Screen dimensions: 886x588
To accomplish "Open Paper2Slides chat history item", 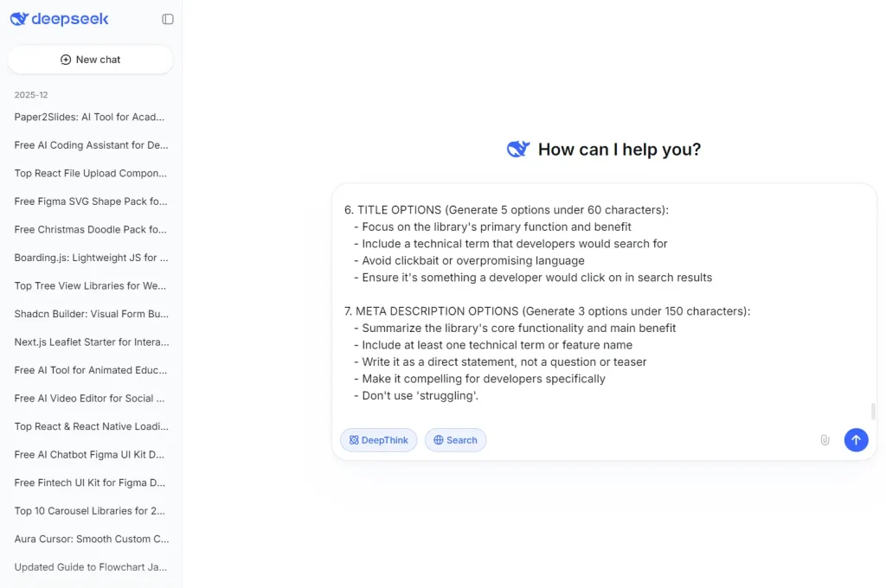I will [x=89, y=117].
